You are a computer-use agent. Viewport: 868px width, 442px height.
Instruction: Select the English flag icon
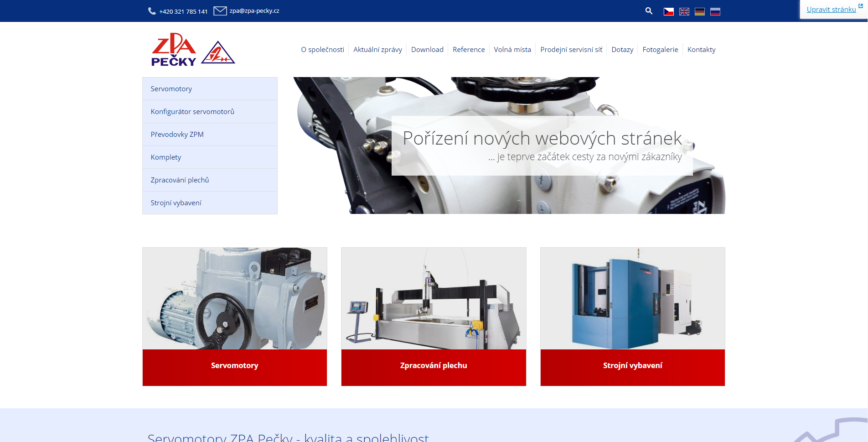pyautogui.click(x=684, y=11)
